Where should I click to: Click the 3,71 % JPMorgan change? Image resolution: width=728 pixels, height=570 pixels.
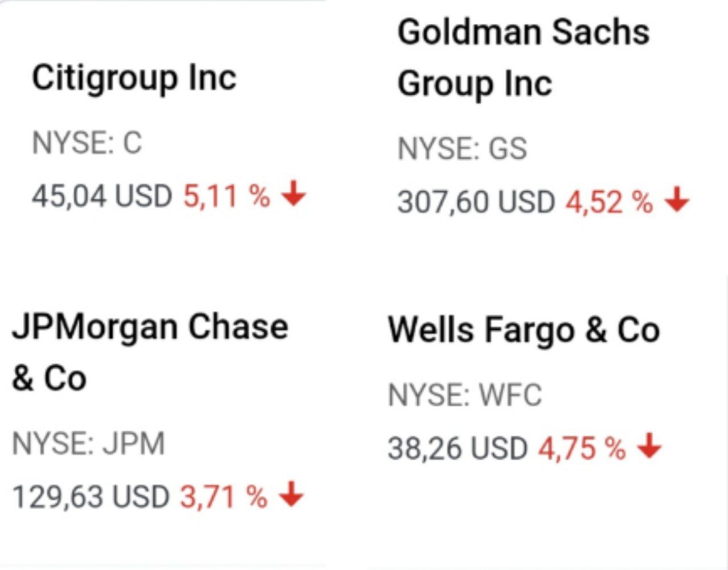(223, 497)
